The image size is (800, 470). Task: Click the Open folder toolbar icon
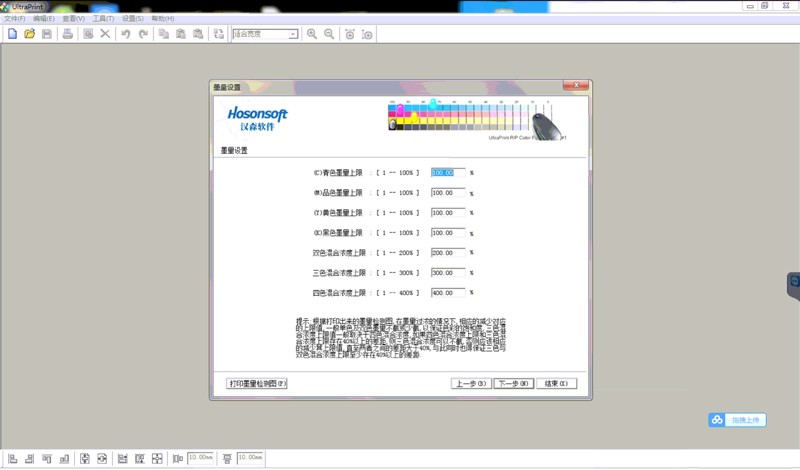tap(30, 34)
